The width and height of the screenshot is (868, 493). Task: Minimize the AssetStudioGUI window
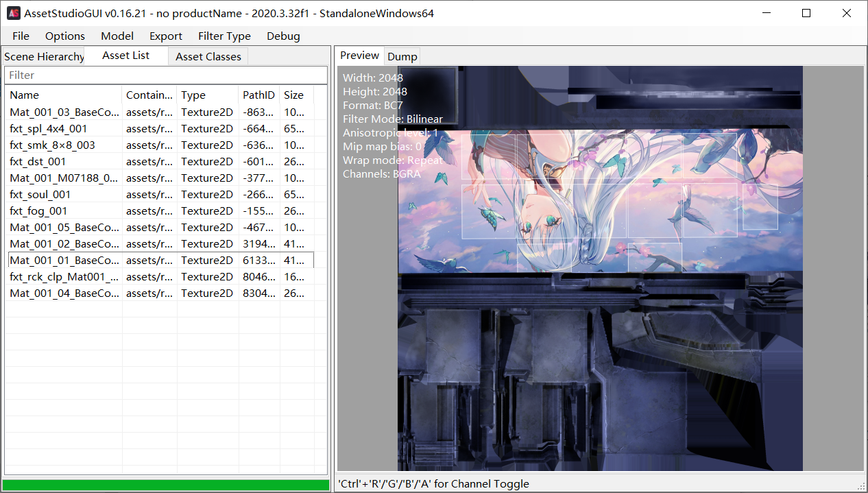765,13
